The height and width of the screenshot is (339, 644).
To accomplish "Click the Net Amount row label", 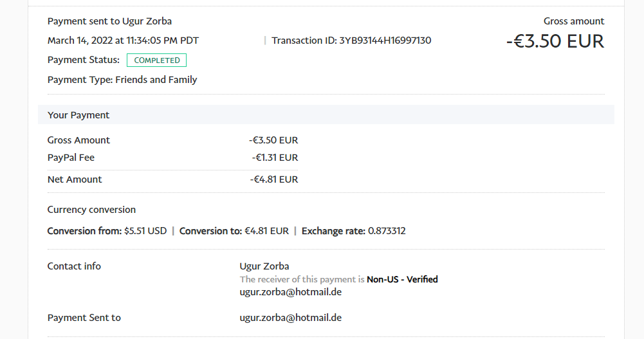I will click(x=75, y=179).
